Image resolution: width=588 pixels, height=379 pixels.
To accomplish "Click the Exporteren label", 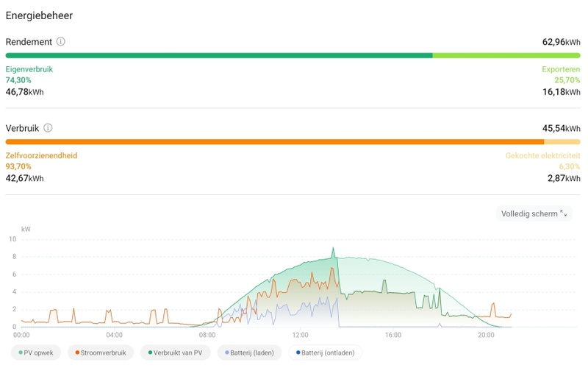I will click(x=561, y=69).
